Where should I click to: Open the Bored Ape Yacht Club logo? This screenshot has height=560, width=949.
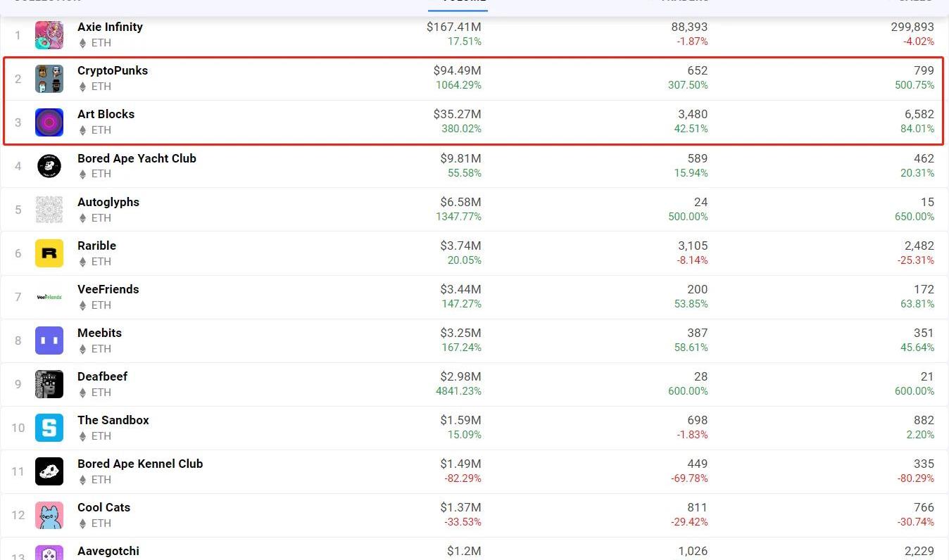click(49, 166)
